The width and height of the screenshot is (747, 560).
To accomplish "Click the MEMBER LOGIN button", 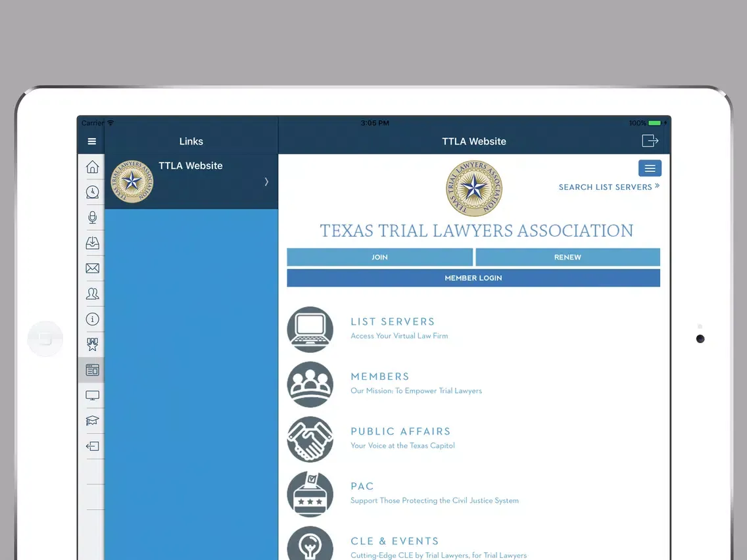I will click(x=473, y=277).
